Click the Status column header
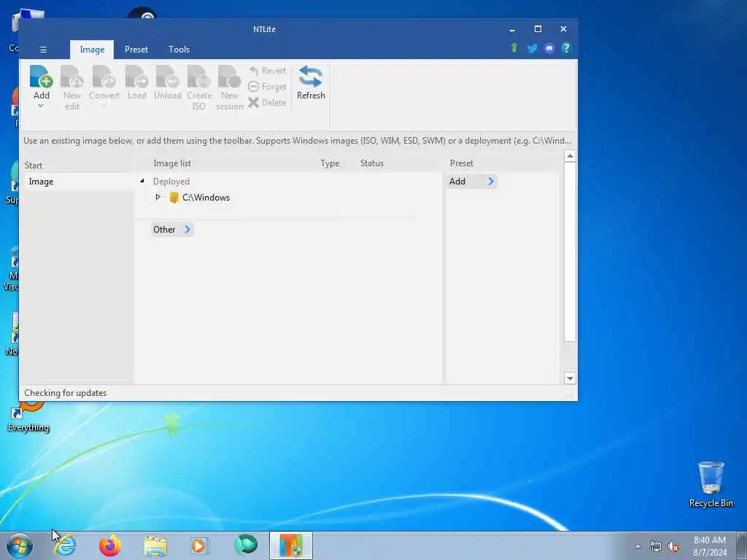Screen dimensions: 747x560 371,163
